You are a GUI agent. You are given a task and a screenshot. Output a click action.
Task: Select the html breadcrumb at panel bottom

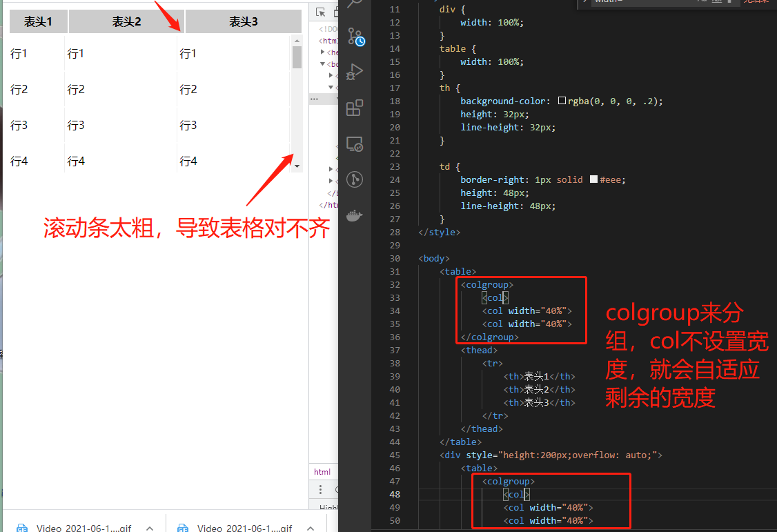(323, 472)
